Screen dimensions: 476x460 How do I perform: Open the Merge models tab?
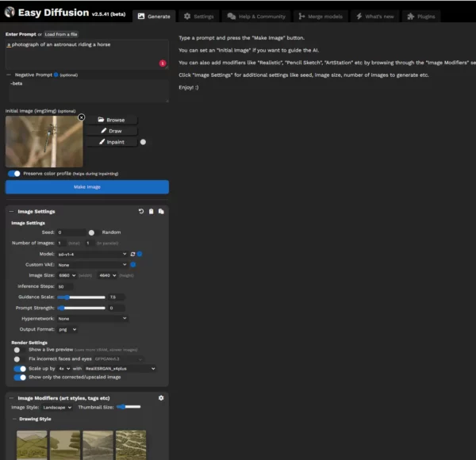pyautogui.click(x=321, y=17)
